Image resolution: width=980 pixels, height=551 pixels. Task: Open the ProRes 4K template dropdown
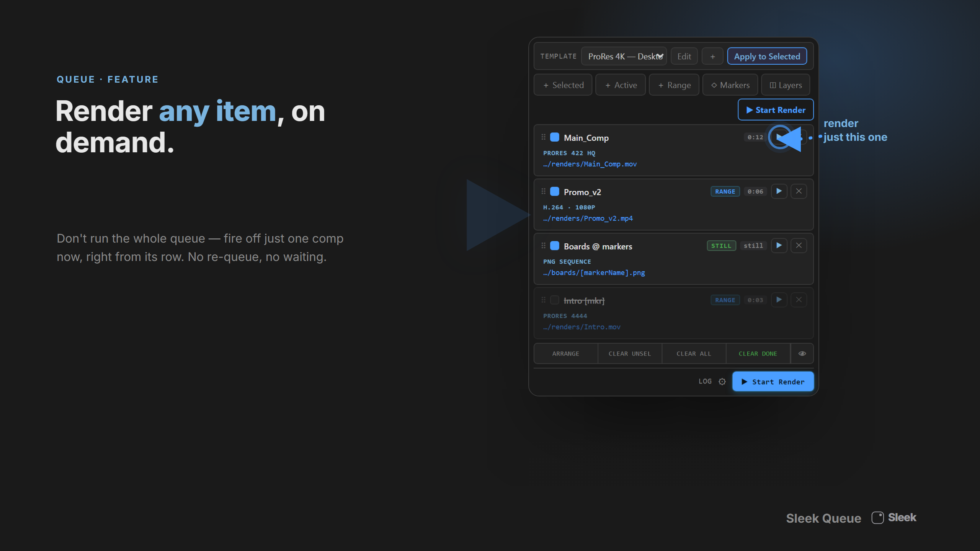(624, 56)
